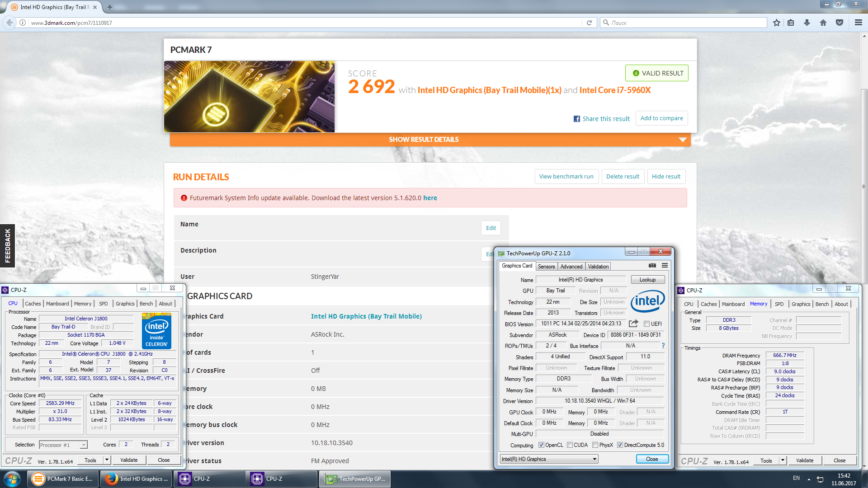Click Close button in GPU-Z
This screenshot has height=488, width=868.
[652, 459]
